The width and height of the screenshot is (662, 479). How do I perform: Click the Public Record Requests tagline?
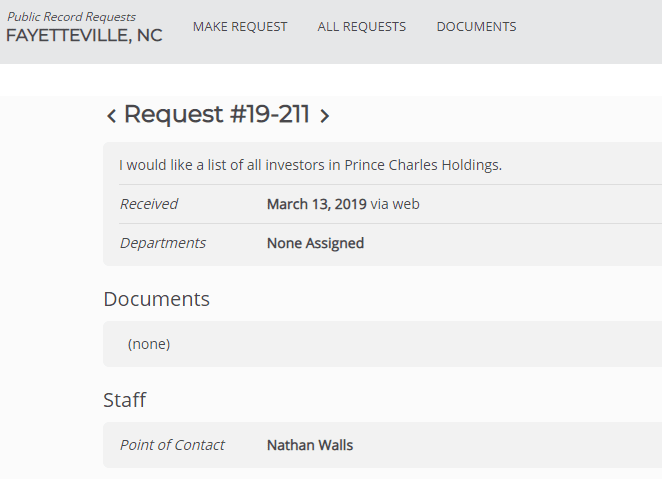[x=71, y=17]
